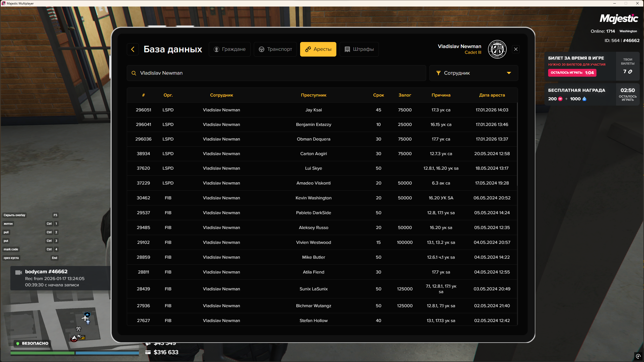Click the bottom-right corner overlay icon
The width and height of the screenshot is (644, 362).
pos(638,356)
